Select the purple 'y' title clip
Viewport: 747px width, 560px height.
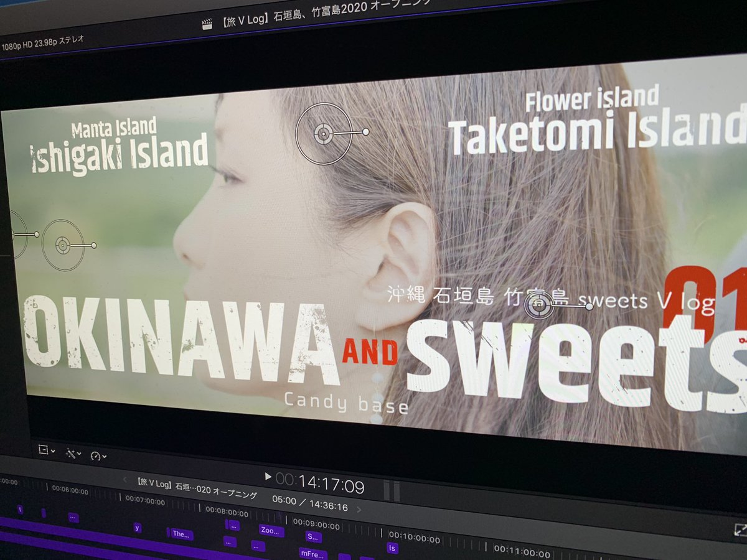tap(137, 528)
